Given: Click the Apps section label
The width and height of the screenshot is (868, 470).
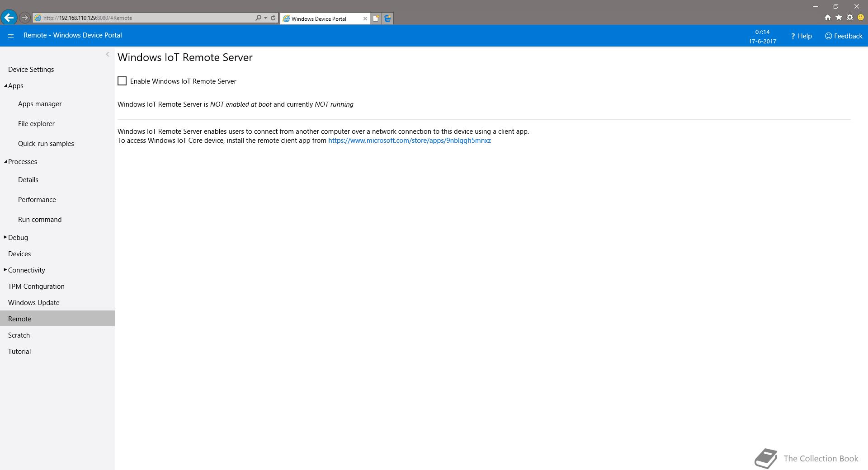Looking at the screenshot, I should (16, 86).
